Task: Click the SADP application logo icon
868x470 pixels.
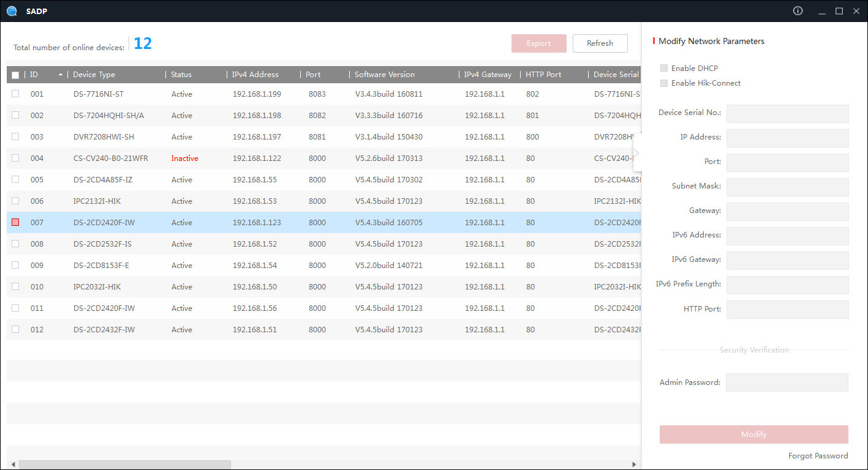Action: (12, 11)
